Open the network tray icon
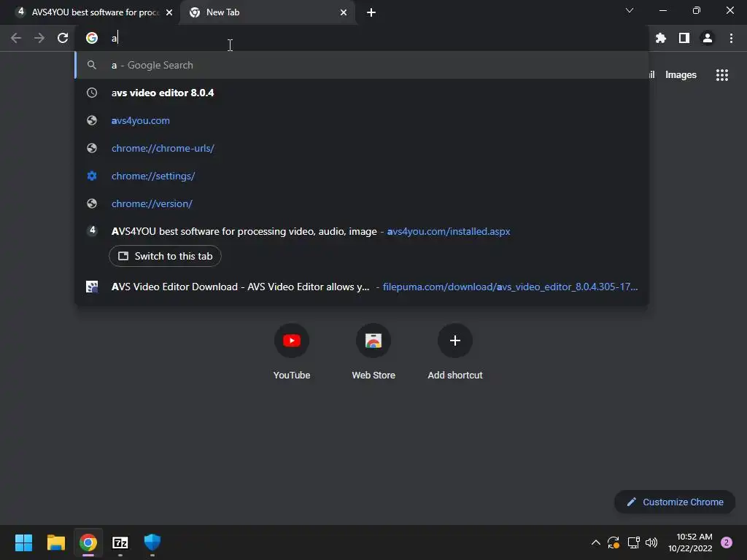Screen dimensions: 747x560 (634, 542)
